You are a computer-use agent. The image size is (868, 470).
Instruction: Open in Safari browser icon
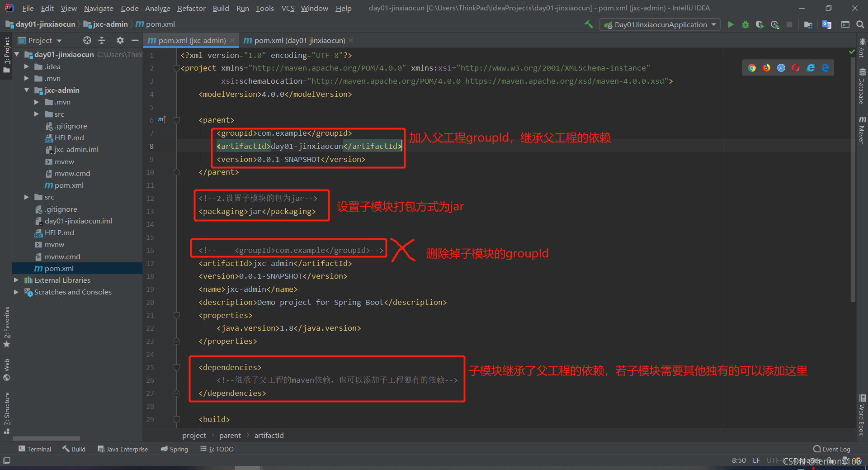(x=781, y=68)
